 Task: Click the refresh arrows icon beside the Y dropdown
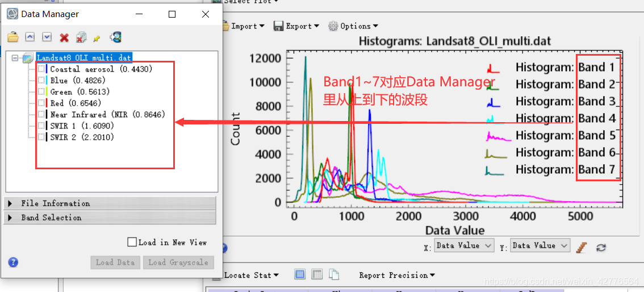coord(601,247)
